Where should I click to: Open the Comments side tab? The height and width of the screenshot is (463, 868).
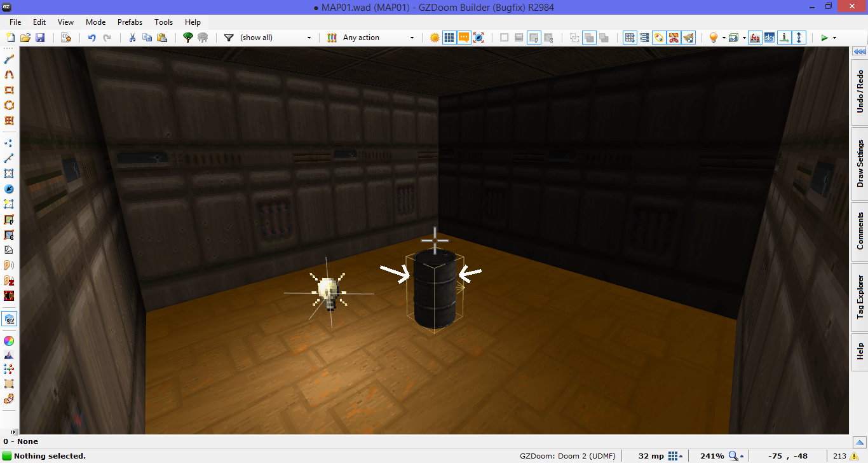tap(860, 231)
